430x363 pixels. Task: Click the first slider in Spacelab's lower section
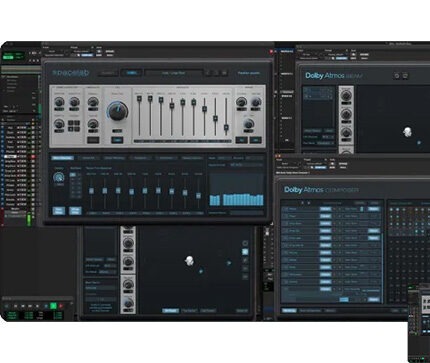91,191
